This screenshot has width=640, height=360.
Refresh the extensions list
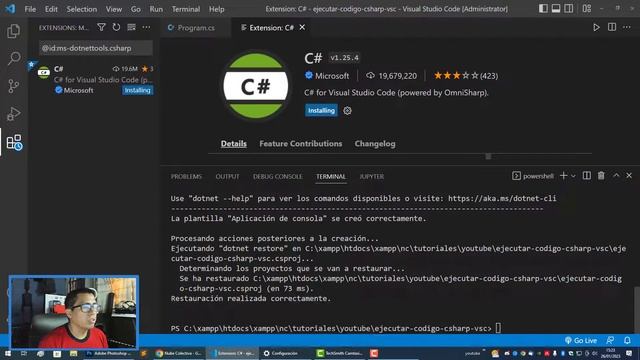click(116, 27)
